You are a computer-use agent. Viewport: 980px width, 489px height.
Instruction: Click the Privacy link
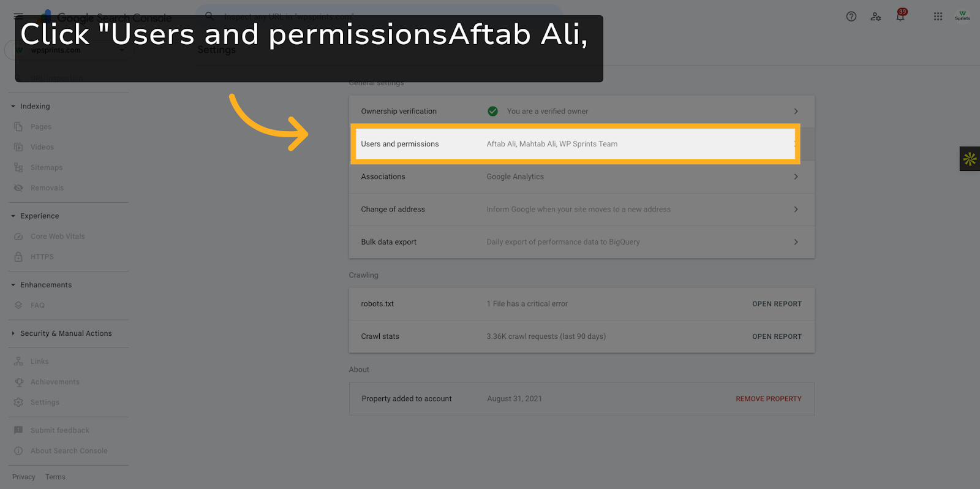click(24, 477)
